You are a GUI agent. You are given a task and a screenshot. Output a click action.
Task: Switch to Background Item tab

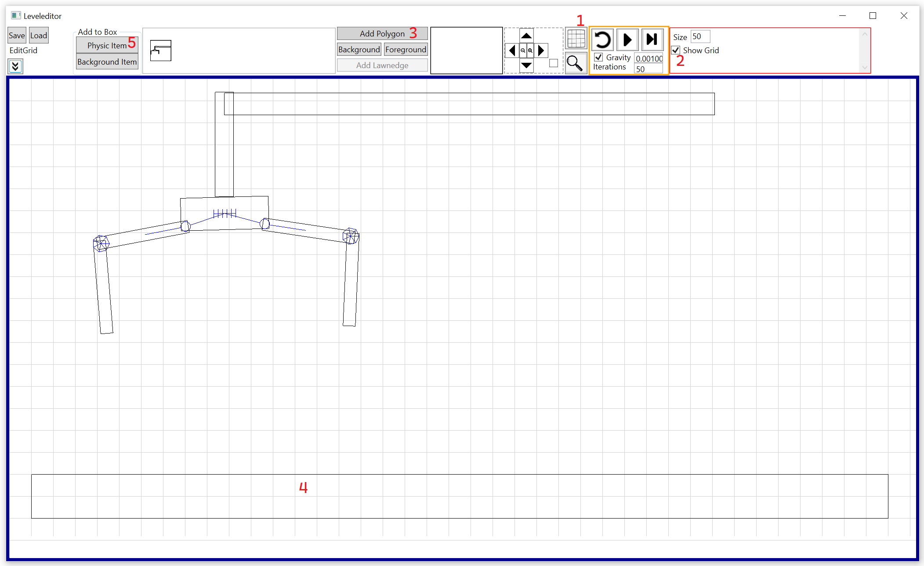point(107,62)
